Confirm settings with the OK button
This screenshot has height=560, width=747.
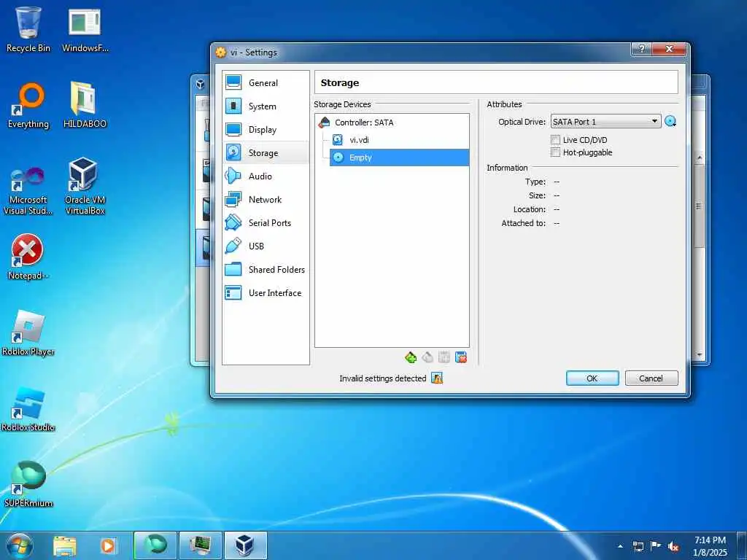click(x=592, y=378)
